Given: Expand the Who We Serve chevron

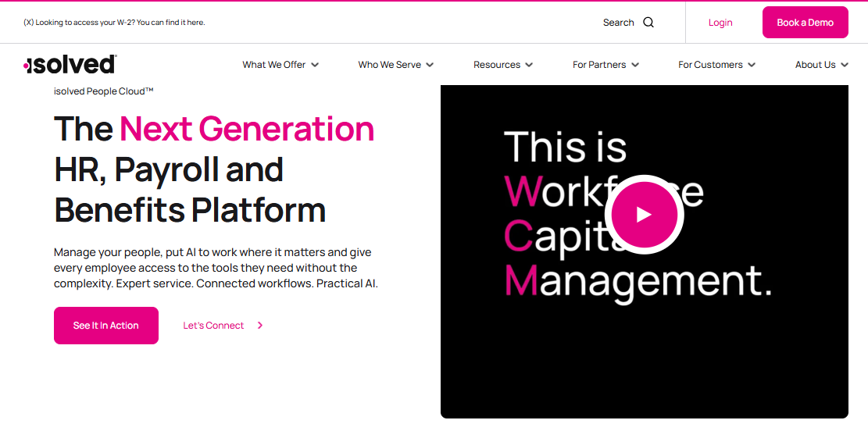Looking at the screenshot, I should point(430,65).
